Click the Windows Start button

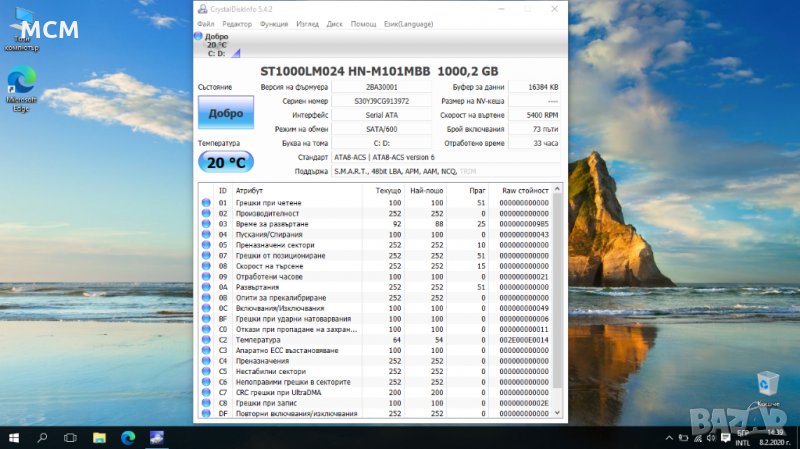[12, 438]
